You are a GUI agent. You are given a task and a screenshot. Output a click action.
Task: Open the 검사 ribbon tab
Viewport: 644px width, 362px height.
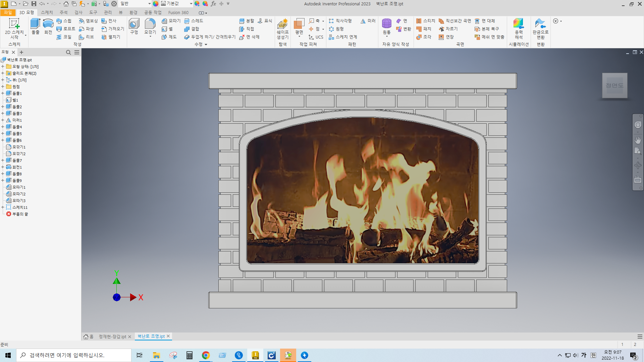(78, 12)
